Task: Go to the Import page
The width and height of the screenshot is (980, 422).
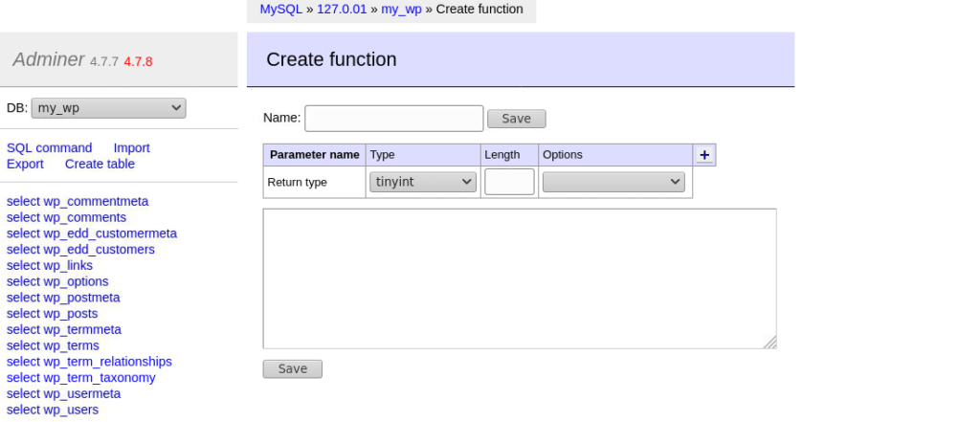Action: pos(132,147)
